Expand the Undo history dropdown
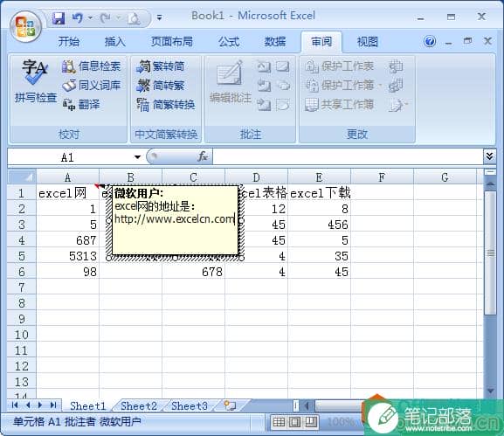 90,17
